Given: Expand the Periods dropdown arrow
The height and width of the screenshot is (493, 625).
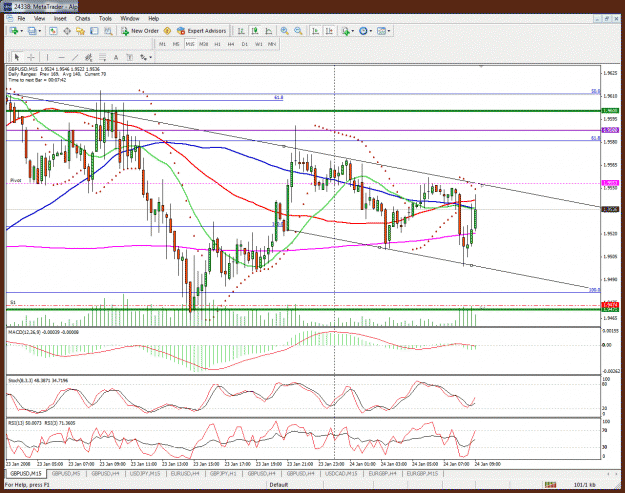Looking at the screenshot, I should click(x=370, y=31).
